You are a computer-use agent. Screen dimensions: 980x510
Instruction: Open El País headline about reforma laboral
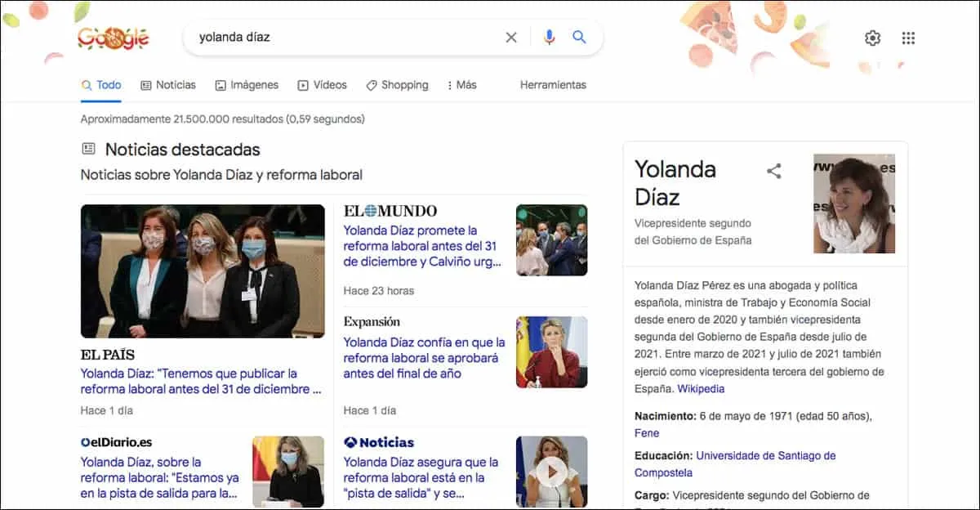pyautogui.click(x=201, y=382)
